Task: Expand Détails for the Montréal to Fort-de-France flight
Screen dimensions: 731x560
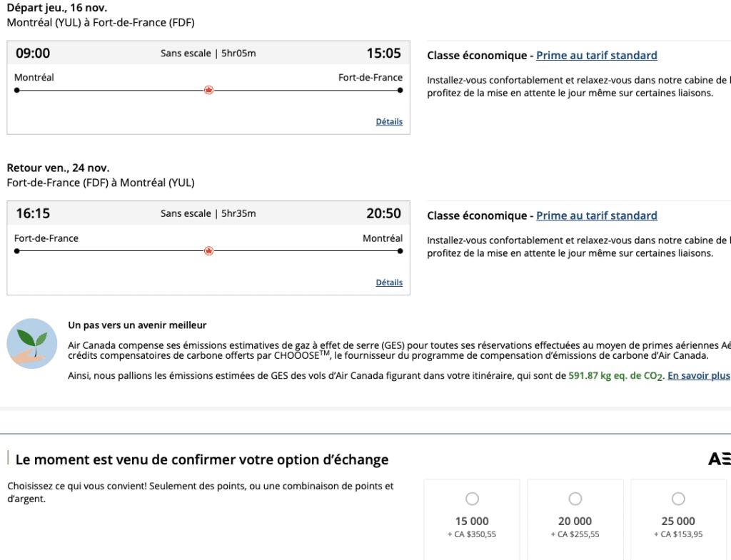Action: (x=389, y=122)
